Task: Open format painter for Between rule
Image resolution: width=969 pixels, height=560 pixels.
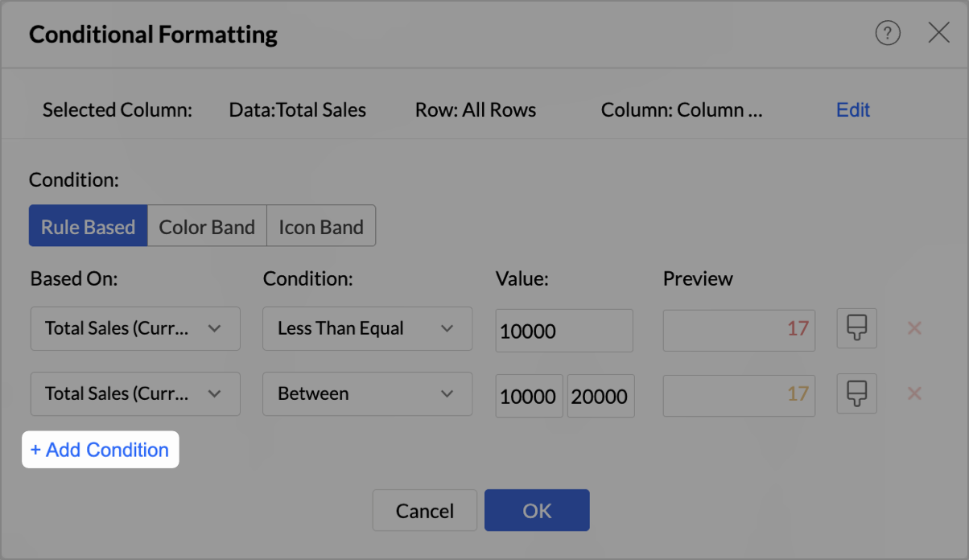Action: [856, 393]
